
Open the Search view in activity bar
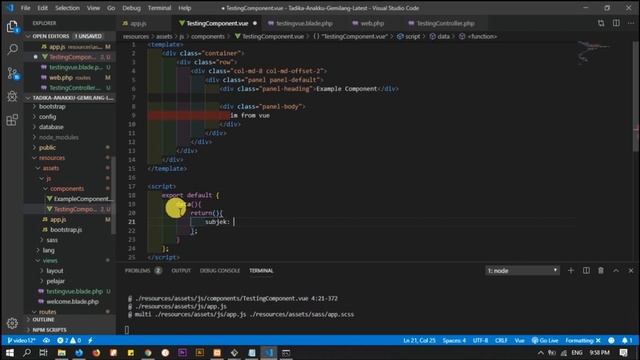coord(12,50)
